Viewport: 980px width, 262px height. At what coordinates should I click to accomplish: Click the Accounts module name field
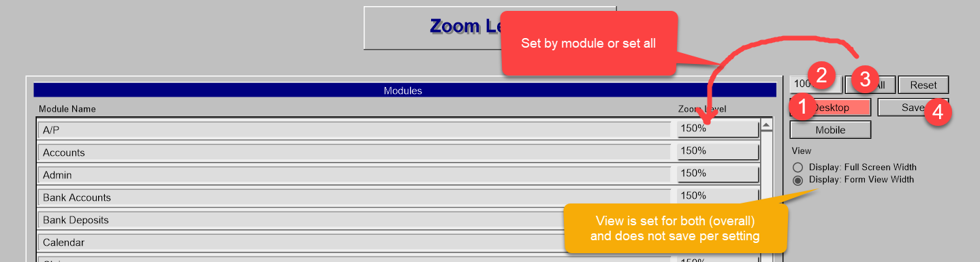coord(355,152)
